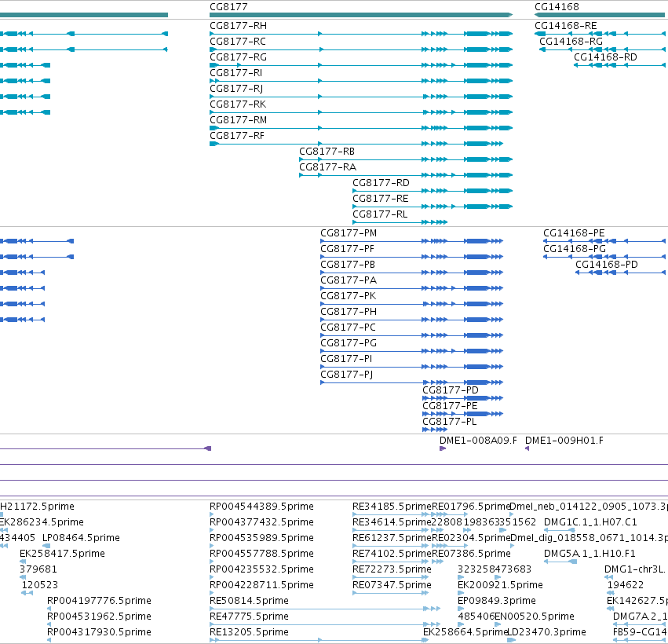Click the DME1-009H01.F feature
The width and height of the screenshot is (668, 644).
(x=564, y=441)
